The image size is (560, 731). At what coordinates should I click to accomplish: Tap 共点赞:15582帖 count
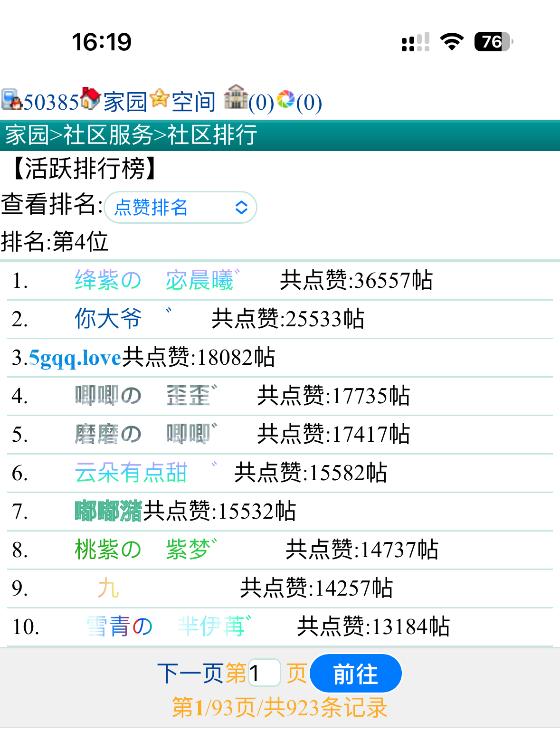tap(311, 473)
